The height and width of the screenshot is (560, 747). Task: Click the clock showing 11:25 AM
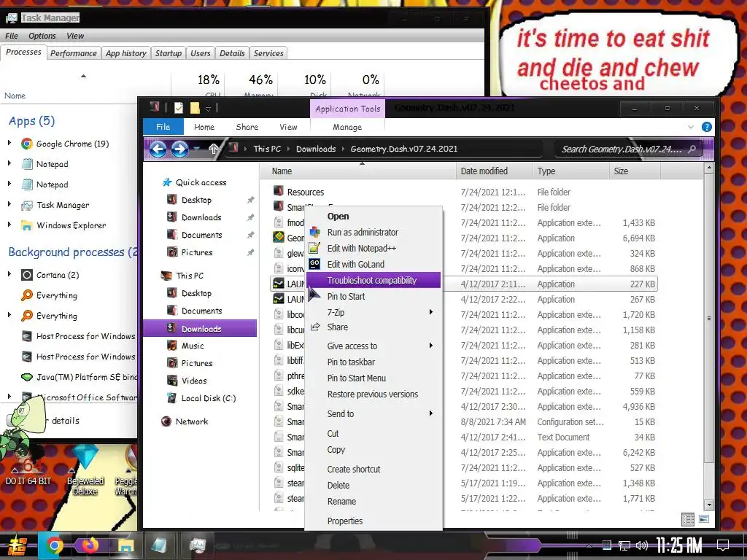tap(679, 545)
